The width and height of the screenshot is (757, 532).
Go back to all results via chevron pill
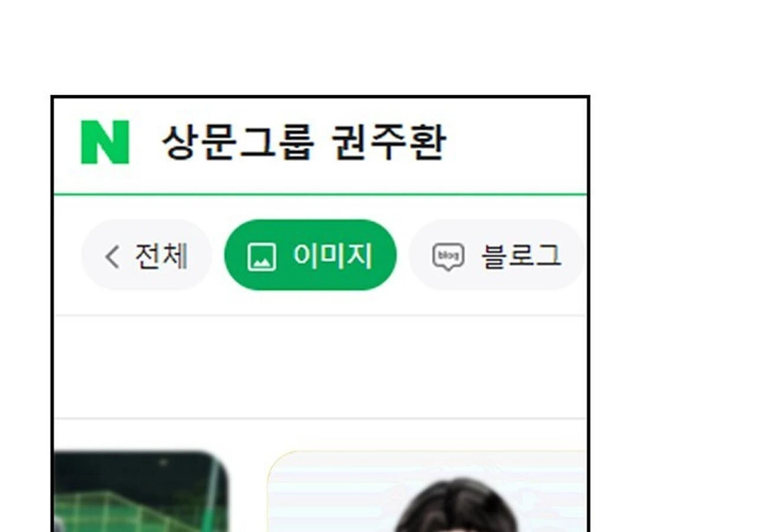[146, 255]
